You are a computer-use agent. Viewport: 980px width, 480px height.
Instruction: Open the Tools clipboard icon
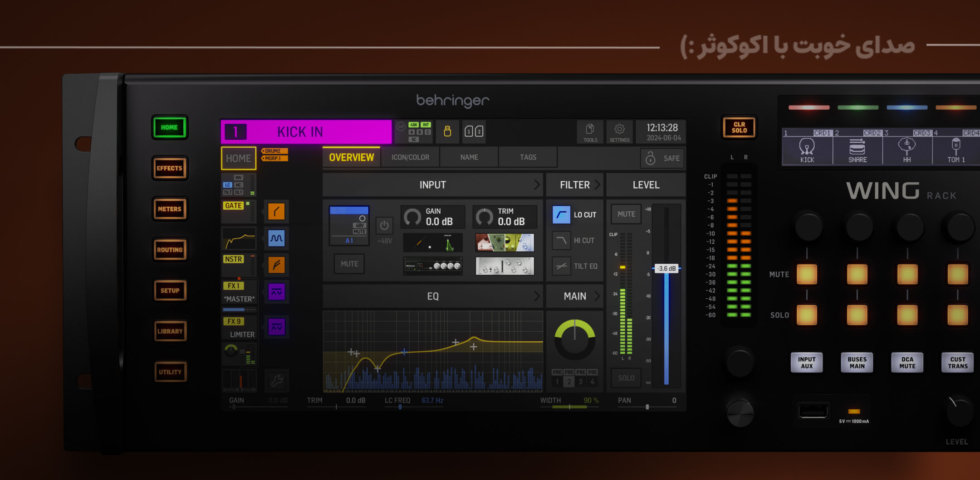point(590,132)
